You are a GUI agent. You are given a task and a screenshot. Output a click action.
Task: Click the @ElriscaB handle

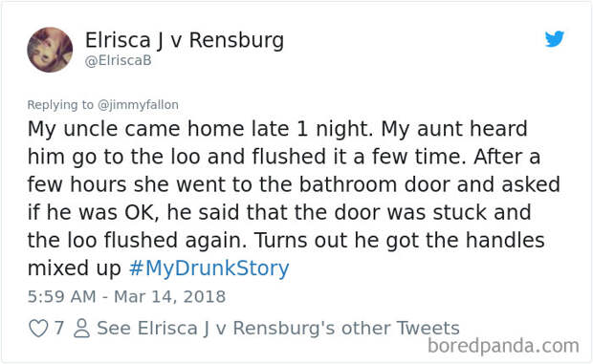coord(119,60)
